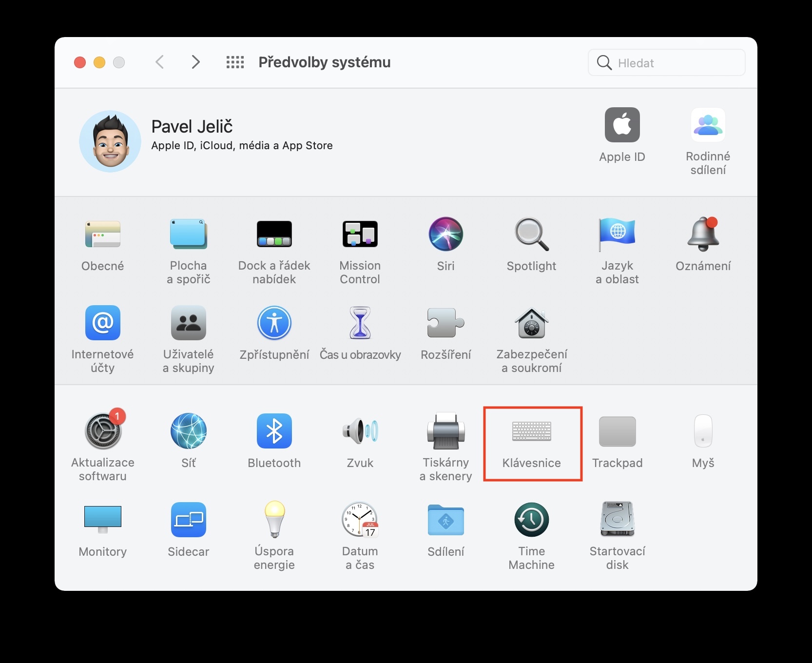Open Čas u obrazovky settings
Image resolution: width=812 pixels, height=663 pixels.
360,333
